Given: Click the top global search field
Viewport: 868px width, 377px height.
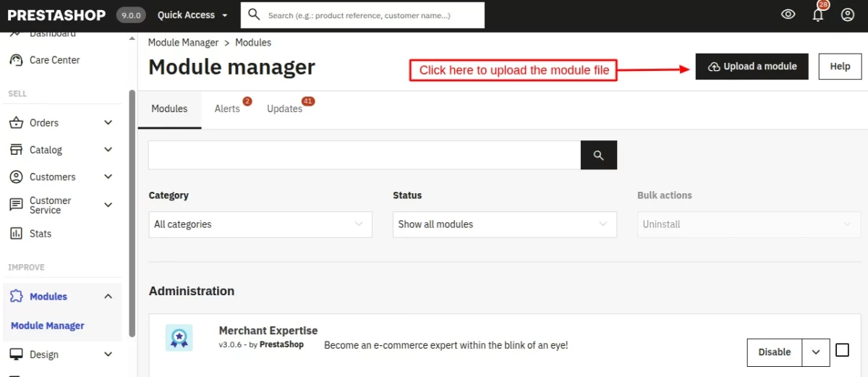Looking at the screenshot, I should (362, 15).
